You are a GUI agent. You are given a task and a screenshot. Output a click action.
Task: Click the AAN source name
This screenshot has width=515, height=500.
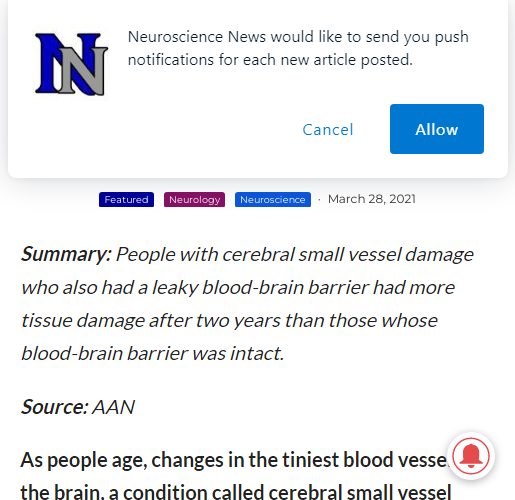[113, 407]
